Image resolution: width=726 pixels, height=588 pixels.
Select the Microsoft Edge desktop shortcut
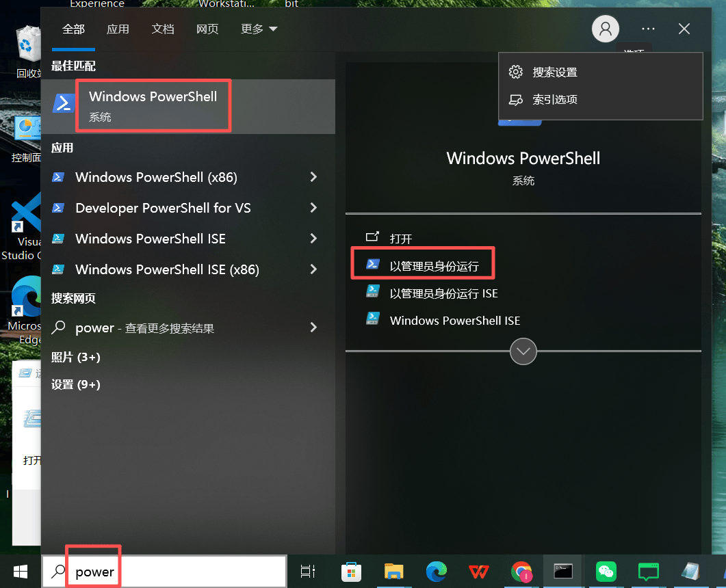click(25, 311)
